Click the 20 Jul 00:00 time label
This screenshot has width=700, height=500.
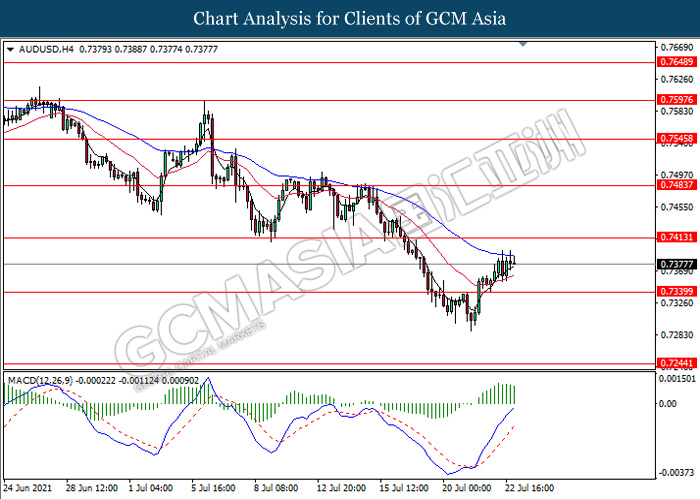tap(468, 490)
